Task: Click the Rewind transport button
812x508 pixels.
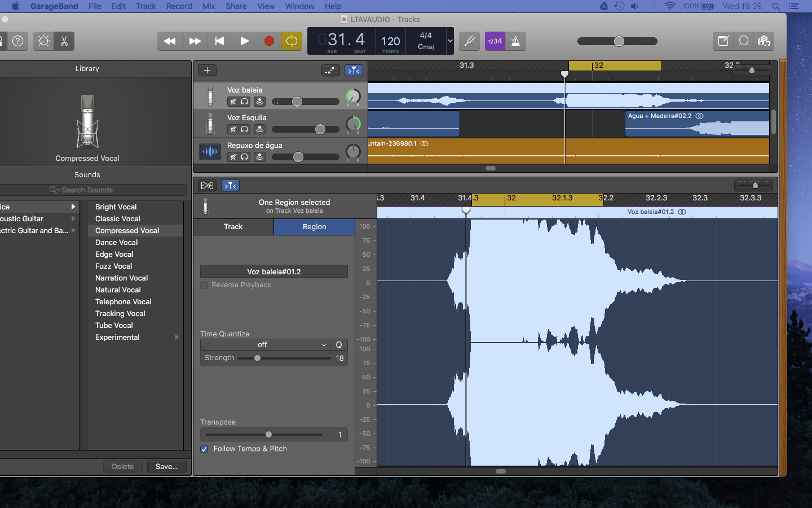Action: click(170, 41)
